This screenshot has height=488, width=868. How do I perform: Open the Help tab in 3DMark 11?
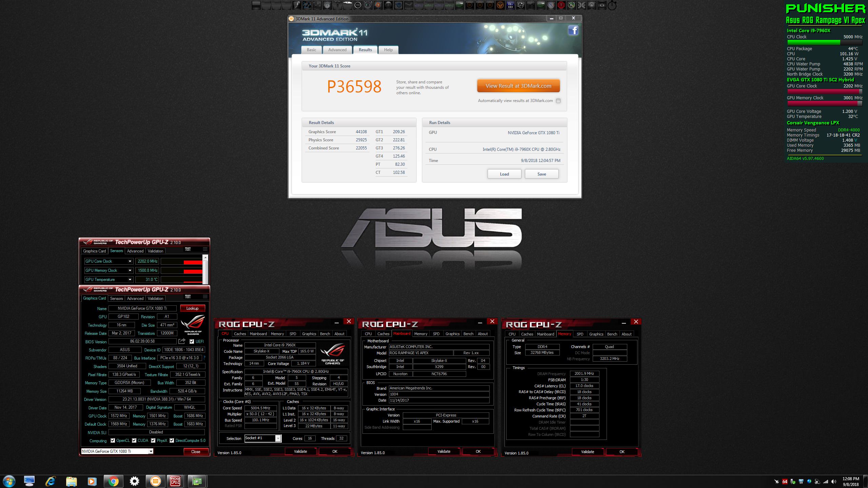pos(388,50)
